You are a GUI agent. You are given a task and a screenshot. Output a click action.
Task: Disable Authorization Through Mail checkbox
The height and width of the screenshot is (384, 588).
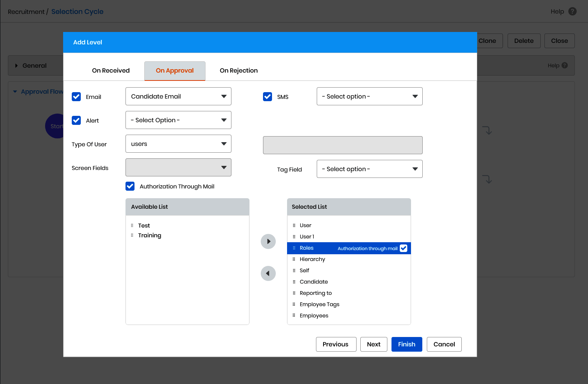tap(130, 186)
